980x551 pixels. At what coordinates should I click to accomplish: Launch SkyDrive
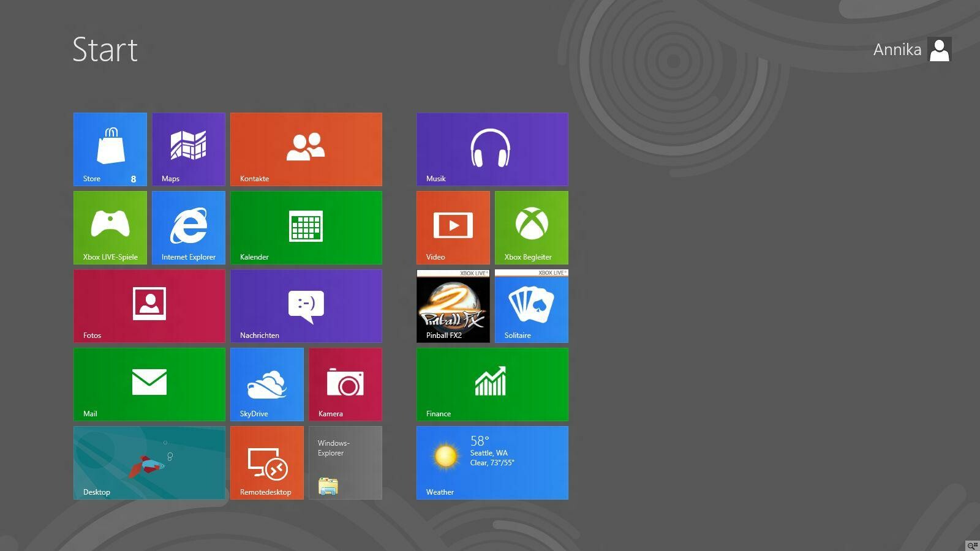pyautogui.click(x=267, y=384)
